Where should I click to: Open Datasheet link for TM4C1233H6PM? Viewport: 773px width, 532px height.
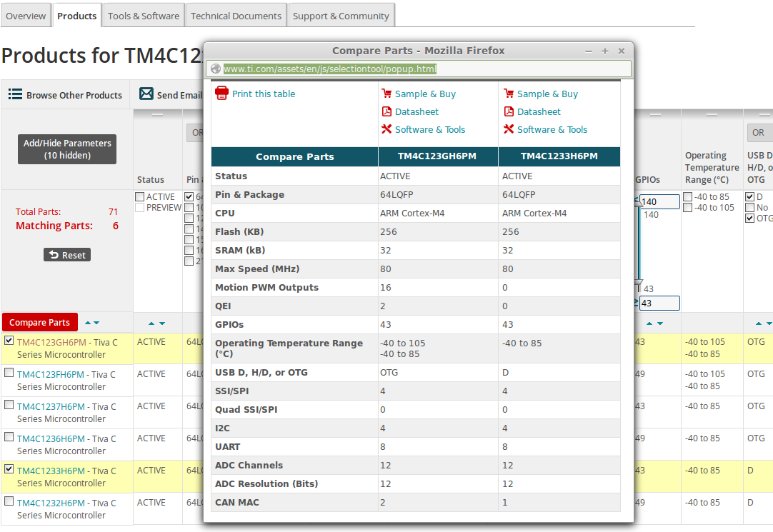pyautogui.click(x=539, y=112)
